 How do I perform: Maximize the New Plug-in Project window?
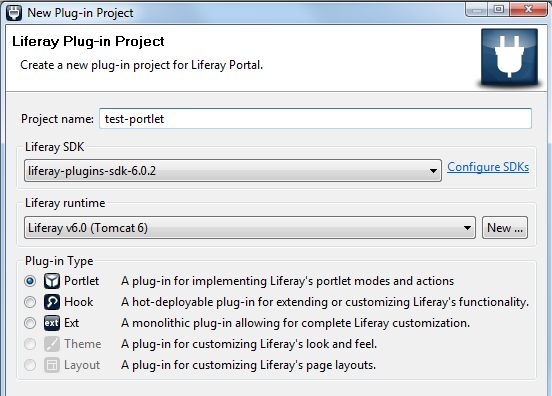click(498, 10)
